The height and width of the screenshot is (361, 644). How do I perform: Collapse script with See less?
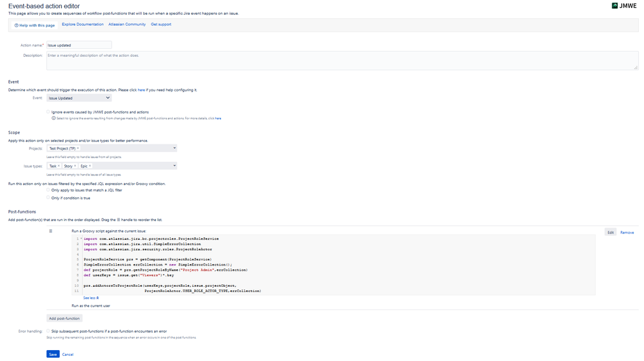tap(91, 298)
